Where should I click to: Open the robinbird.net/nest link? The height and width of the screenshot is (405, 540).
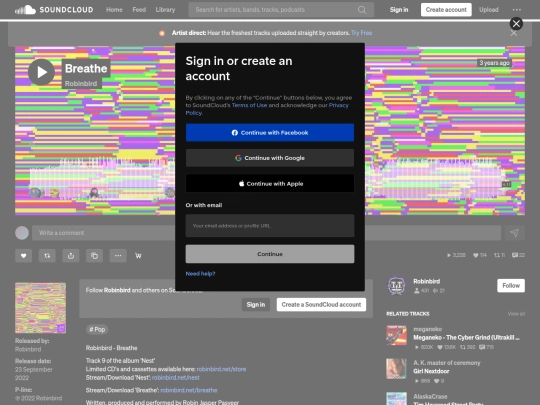176,378
